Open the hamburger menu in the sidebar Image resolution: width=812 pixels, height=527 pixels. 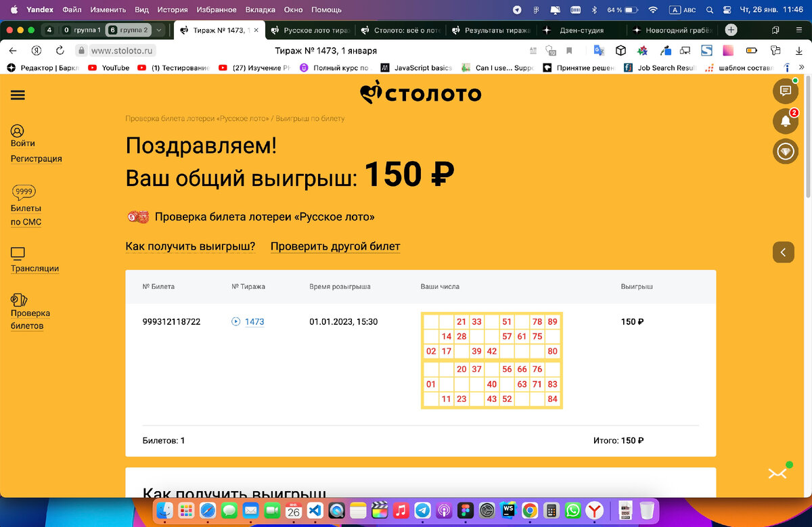click(17, 95)
